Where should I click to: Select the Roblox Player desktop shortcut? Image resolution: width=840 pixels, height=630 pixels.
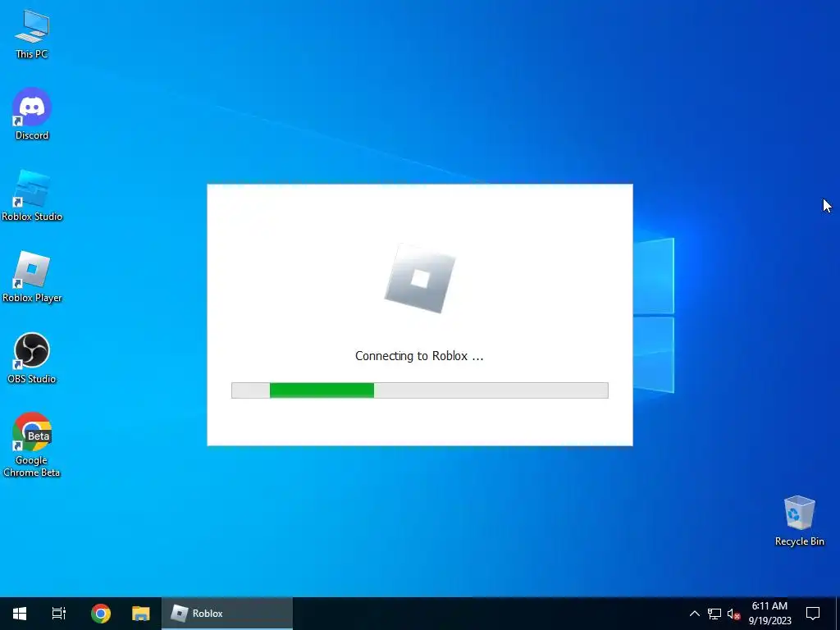click(32, 277)
